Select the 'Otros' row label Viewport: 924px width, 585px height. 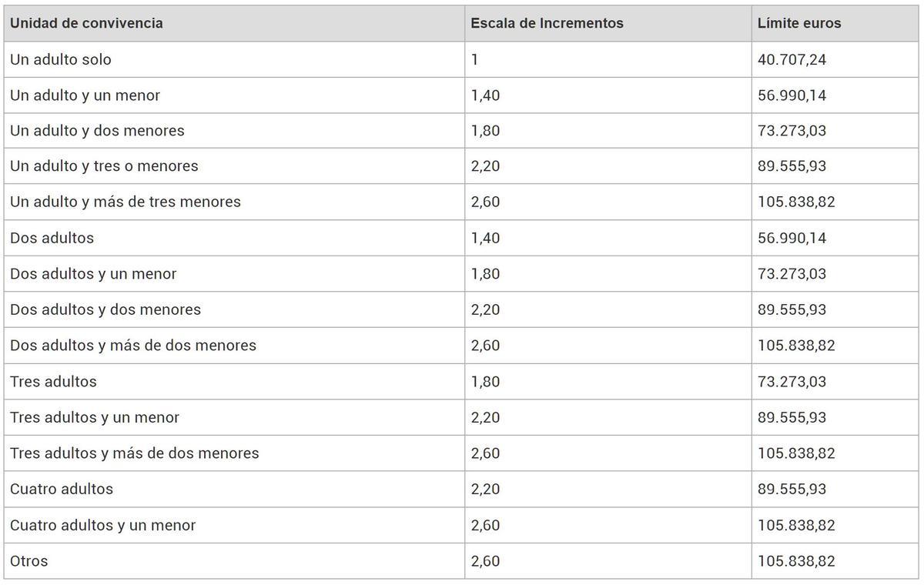pyautogui.click(x=28, y=561)
